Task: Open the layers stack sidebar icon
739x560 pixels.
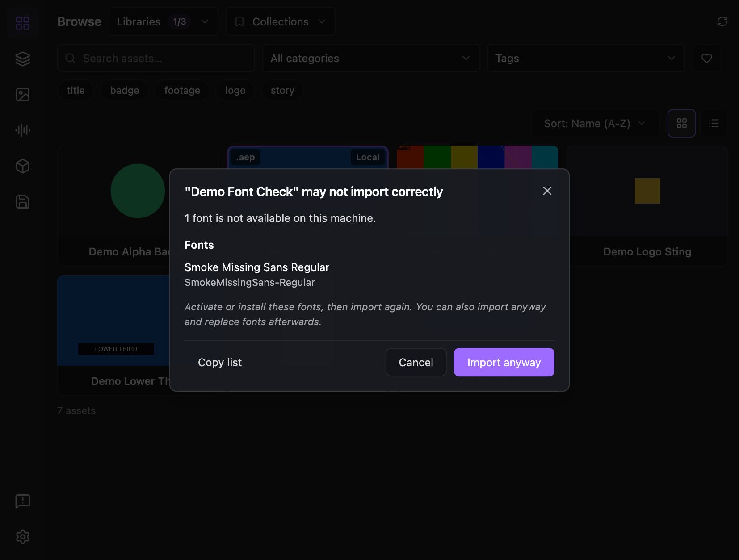Action: (x=23, y=59)
